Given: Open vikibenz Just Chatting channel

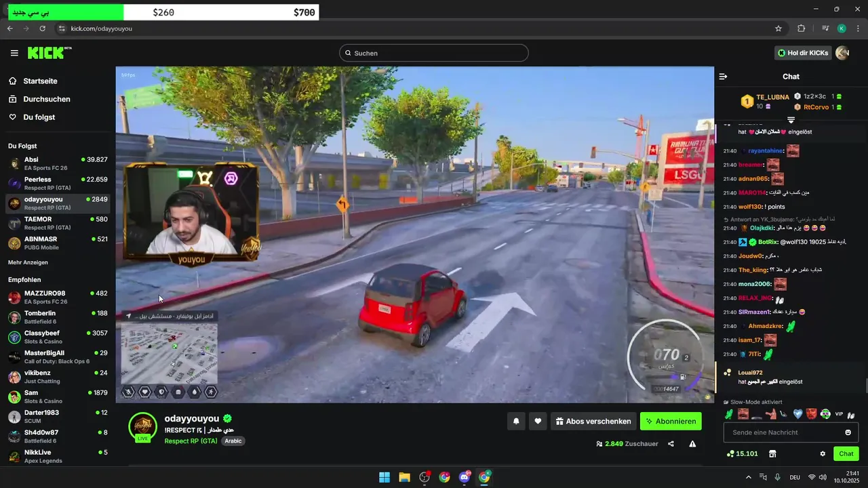Looking at the screenshot, I should [x=58, y=376].
